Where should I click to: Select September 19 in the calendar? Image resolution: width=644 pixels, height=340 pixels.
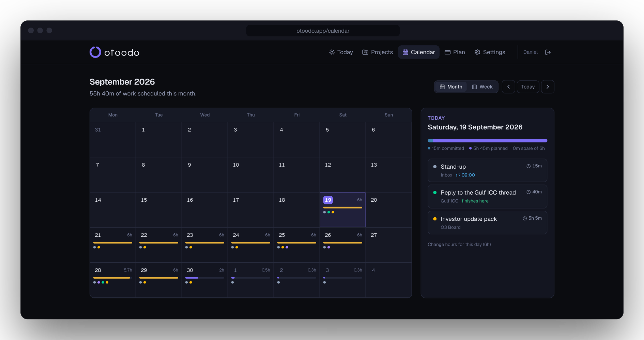point(343,210)
